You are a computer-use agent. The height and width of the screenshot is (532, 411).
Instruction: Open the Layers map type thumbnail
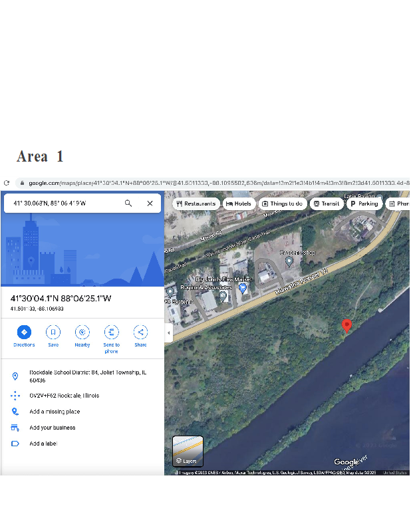coord(188,451)
